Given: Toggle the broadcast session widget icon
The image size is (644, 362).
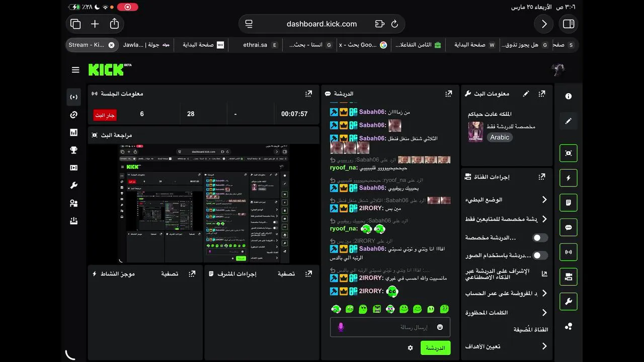Looking at the screenshot, I should tap(569, 252).
